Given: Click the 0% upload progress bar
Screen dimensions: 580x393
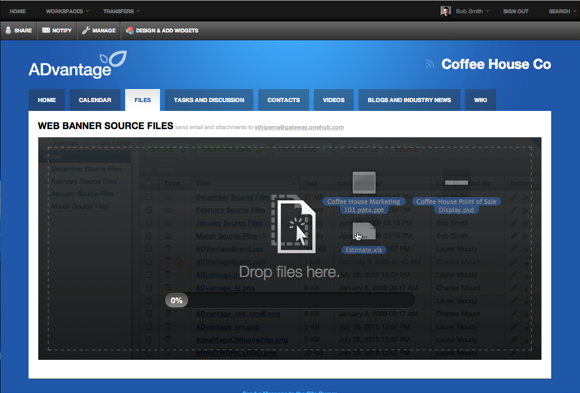Looking at the screenshot, I should 290,300.
